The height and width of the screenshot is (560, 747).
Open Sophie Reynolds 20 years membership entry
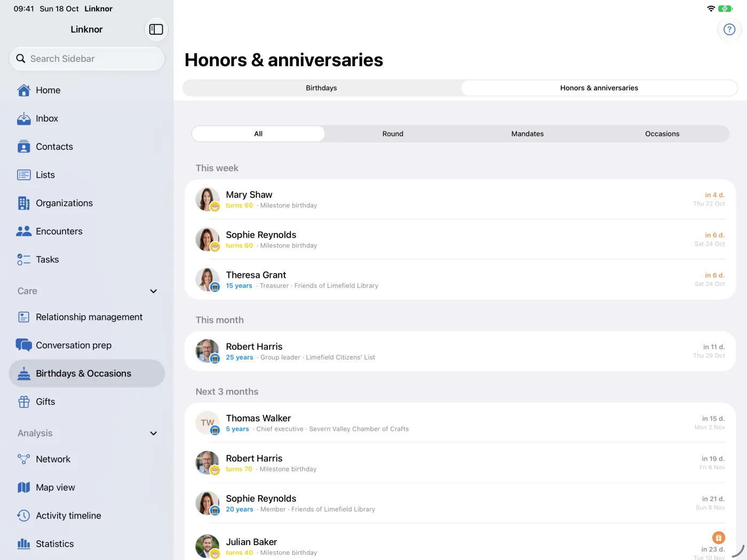[x=460, y=503]
